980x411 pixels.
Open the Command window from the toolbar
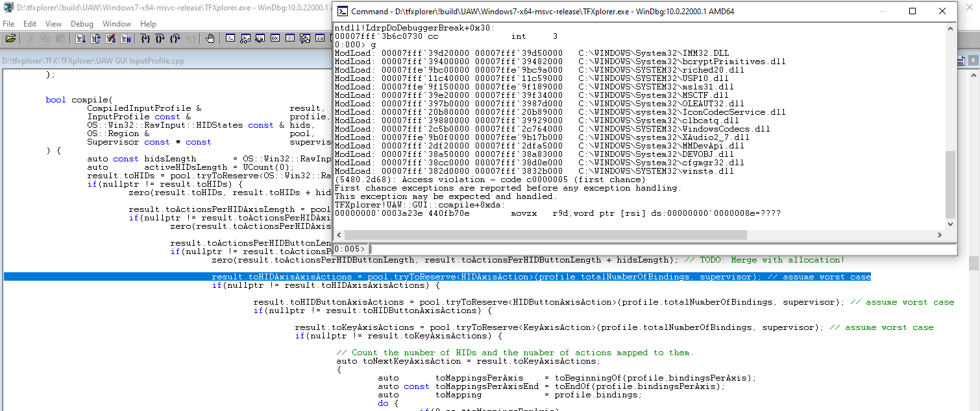click(230, 39)
